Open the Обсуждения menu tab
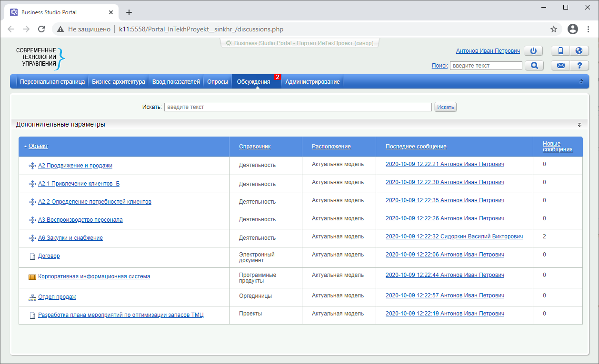This screenshot has height=364, width=599. [x=253, y=82]
